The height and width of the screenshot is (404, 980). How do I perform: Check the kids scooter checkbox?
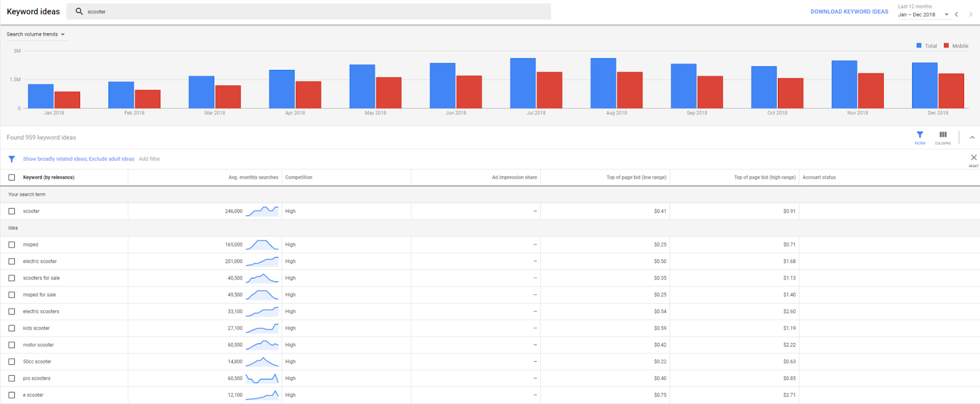[12, 328]
